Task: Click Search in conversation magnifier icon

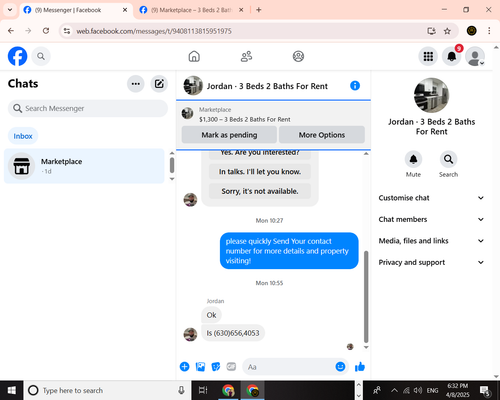Action: click(x=448, y=159)
